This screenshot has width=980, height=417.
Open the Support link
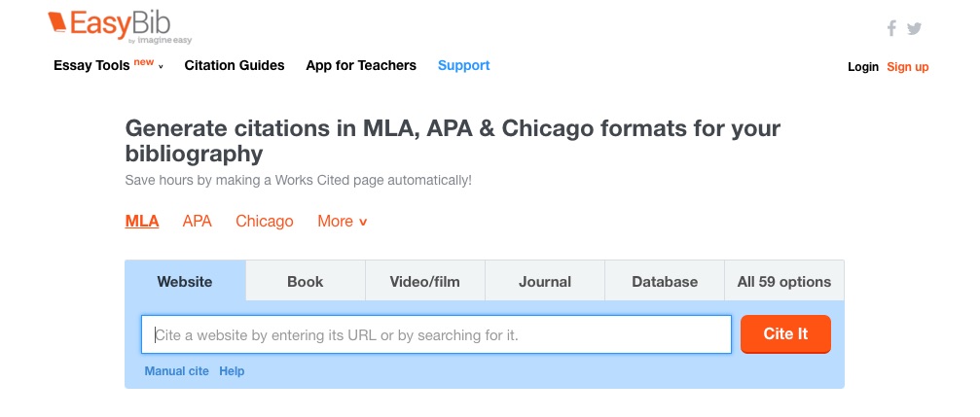pos(463,66)
